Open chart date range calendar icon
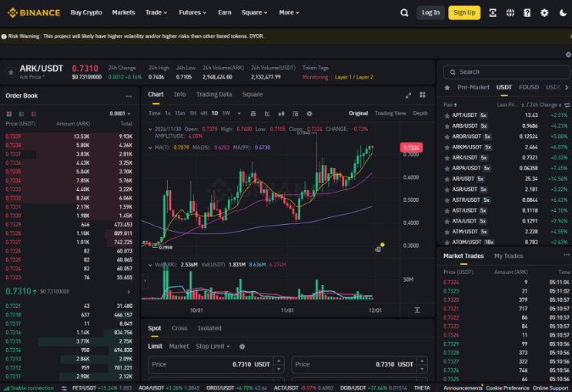The width and height of the screenshot is (572, 392). pos(253,114)
